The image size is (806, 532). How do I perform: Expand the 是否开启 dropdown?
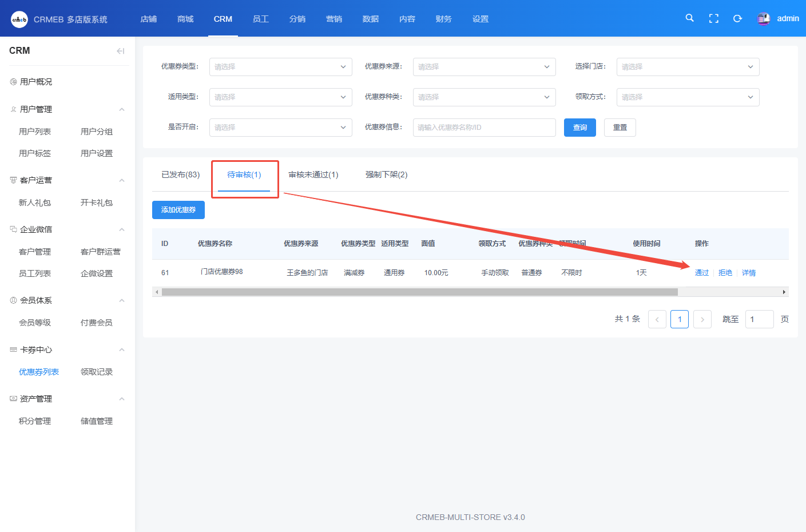pos(280,128)
